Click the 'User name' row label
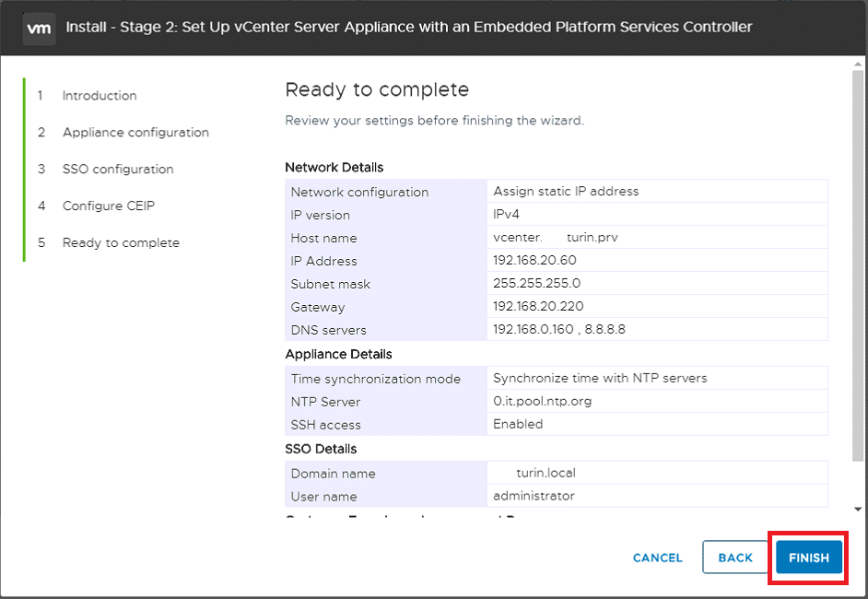Viewport: 868px width, 599px height. click(x=323, y=497)
